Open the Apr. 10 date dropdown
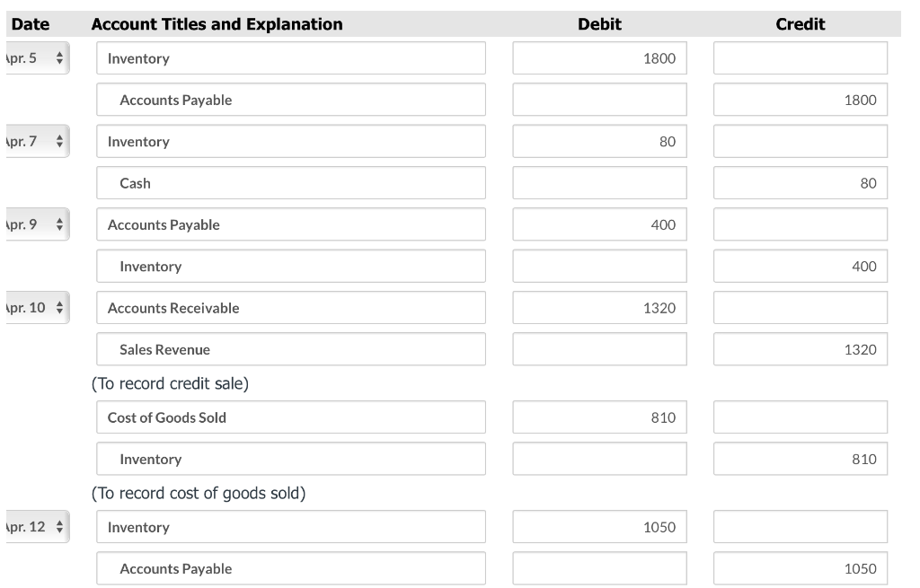920x588 pixels. point(36,308)
